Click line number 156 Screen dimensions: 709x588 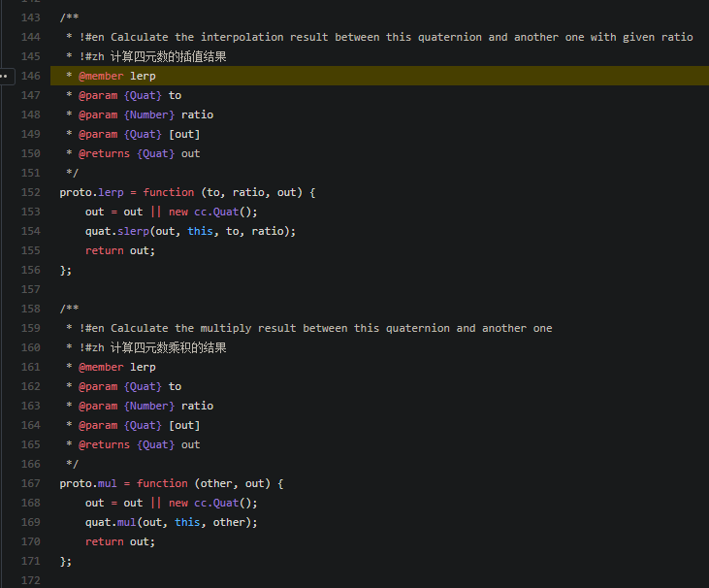32,270
